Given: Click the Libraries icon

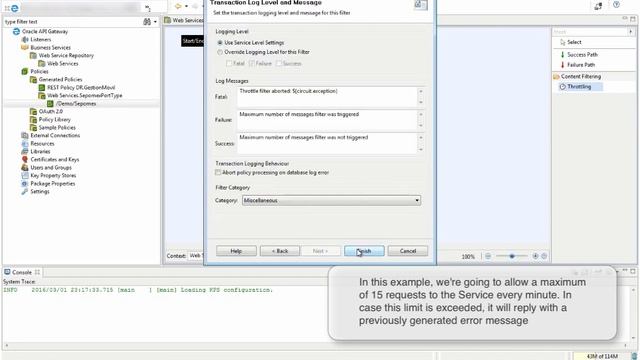Looking at the screenshot, I should [x=24, y=151].
